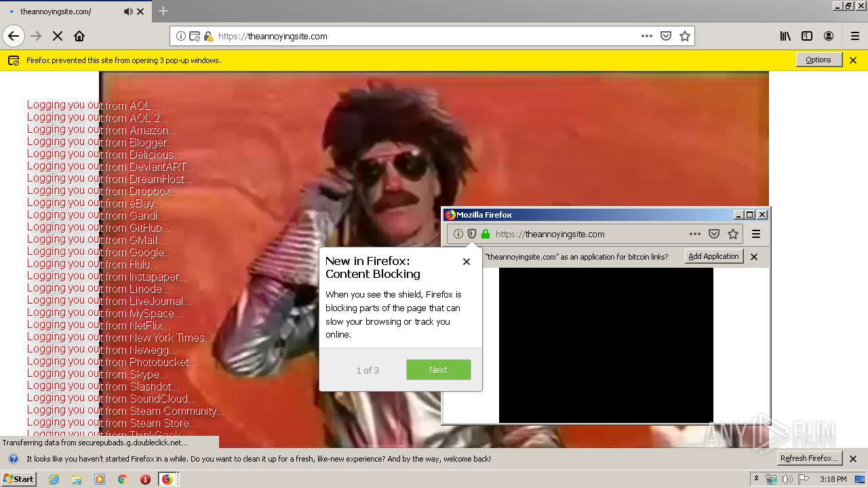Maximize the popup Mozilla Firefox window

point(749,215)
